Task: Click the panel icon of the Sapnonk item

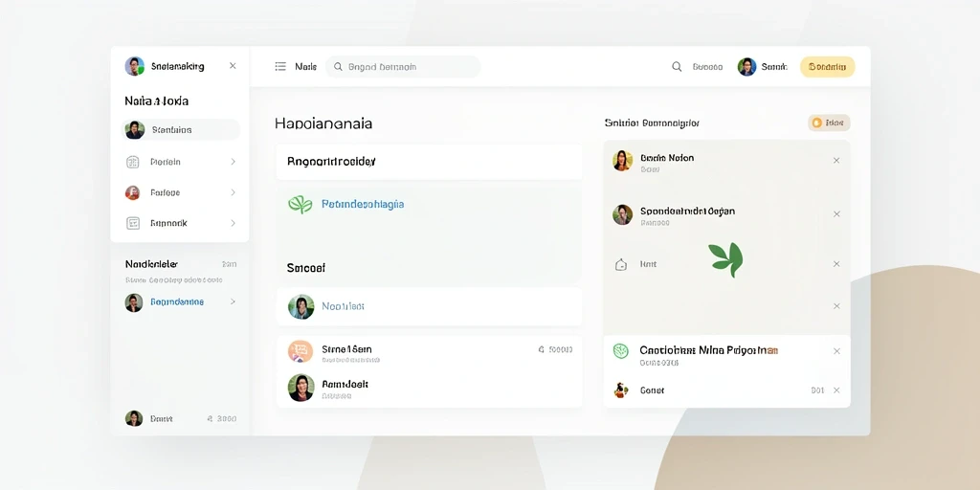Action: click(132, 223)
